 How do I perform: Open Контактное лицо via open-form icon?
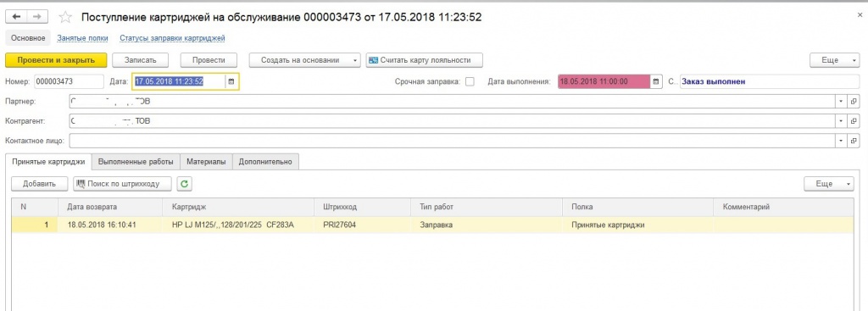[854, 141]
